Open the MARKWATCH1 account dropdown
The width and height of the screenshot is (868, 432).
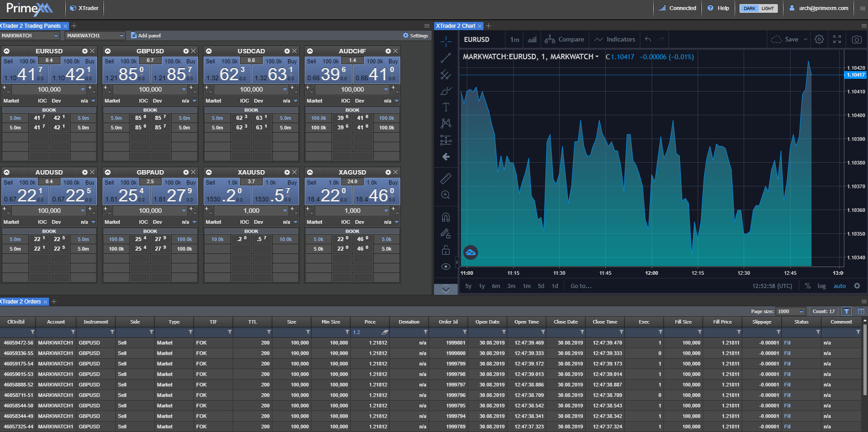click(95, 36)
